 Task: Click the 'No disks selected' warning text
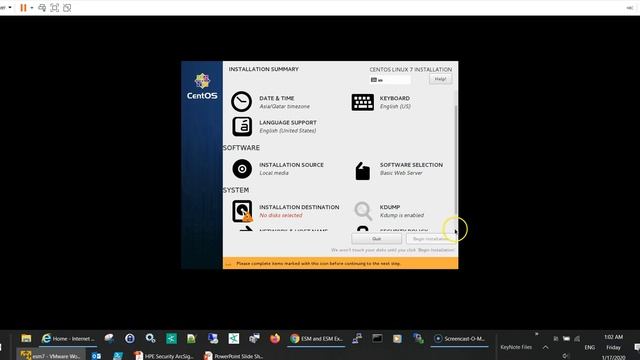(281, 215)
